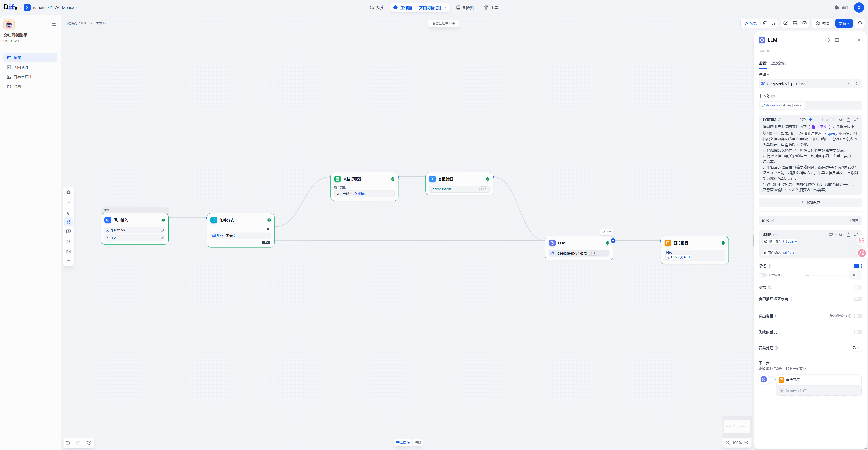Click the 添加消息 add message button
The height and width of the screenshot is (450, 868).
click(810, 202)
